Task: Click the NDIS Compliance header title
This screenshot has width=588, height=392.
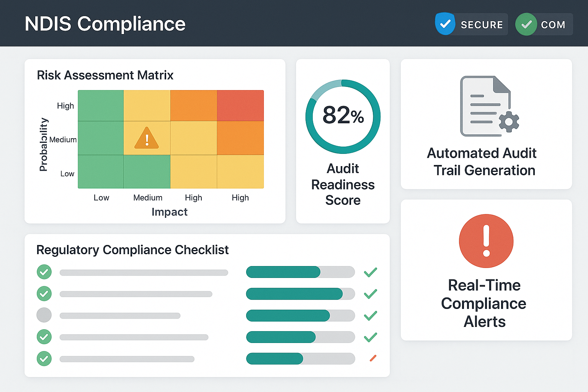Action: [105, 24]
